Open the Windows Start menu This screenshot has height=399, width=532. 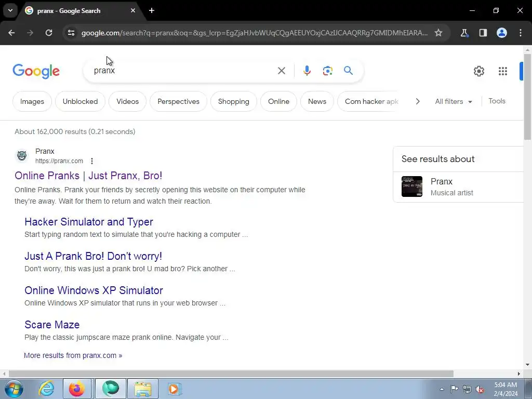click(x=14, y=389)
